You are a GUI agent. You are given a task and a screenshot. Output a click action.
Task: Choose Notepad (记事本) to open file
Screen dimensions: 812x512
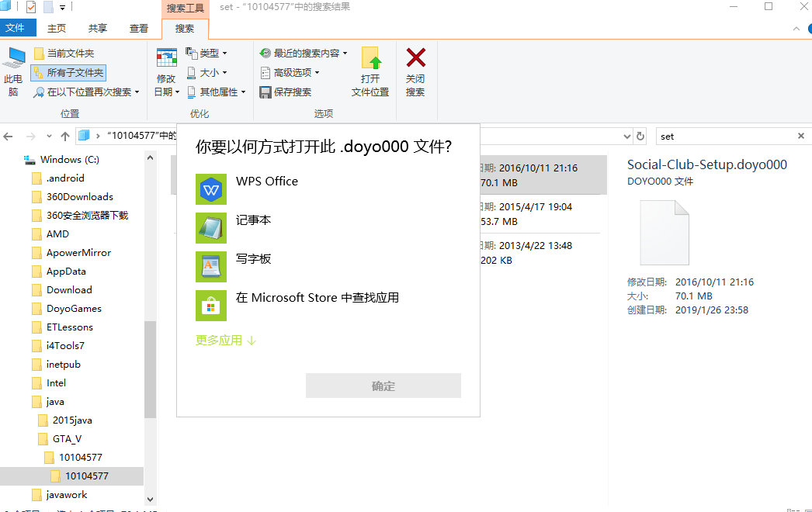(x=328, y=228)
